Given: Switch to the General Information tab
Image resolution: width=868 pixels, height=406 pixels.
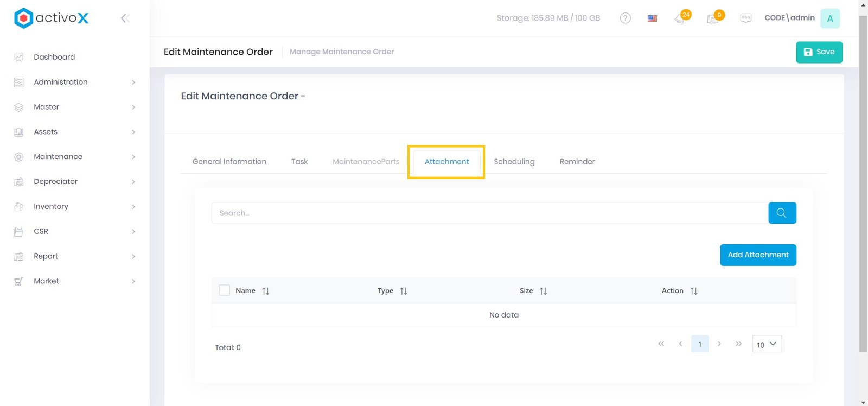Looking at the screenshot, I should pos(229,162).
